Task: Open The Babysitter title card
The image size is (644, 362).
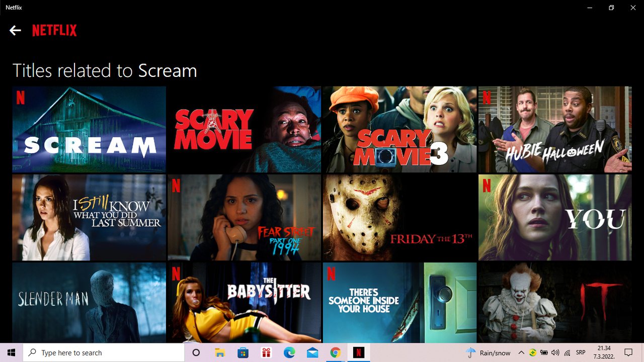Action: 244,303
